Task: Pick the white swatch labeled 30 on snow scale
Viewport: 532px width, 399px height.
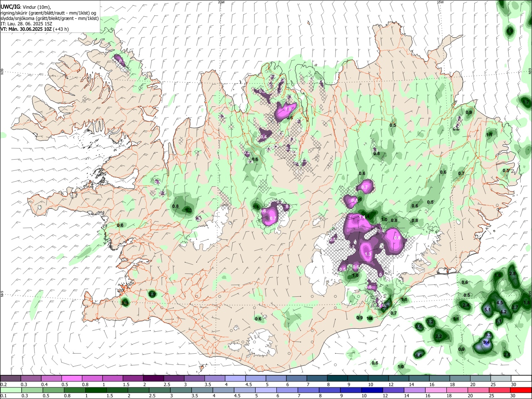Action: click(x=522, y=378)
